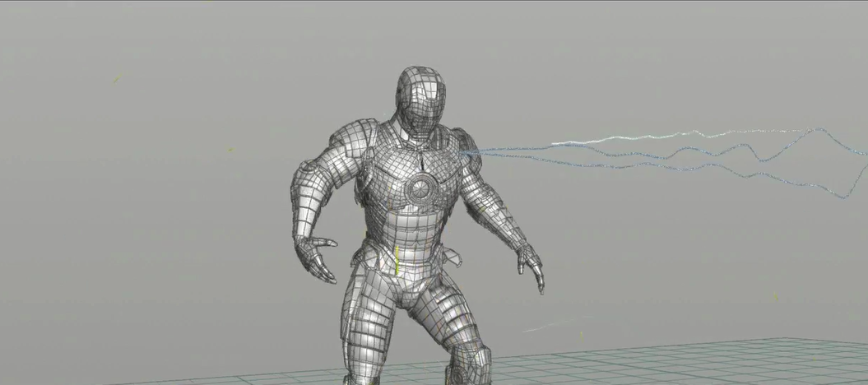
Task: Click the circular arc reactor on chest
Action: tap(422, 189)
